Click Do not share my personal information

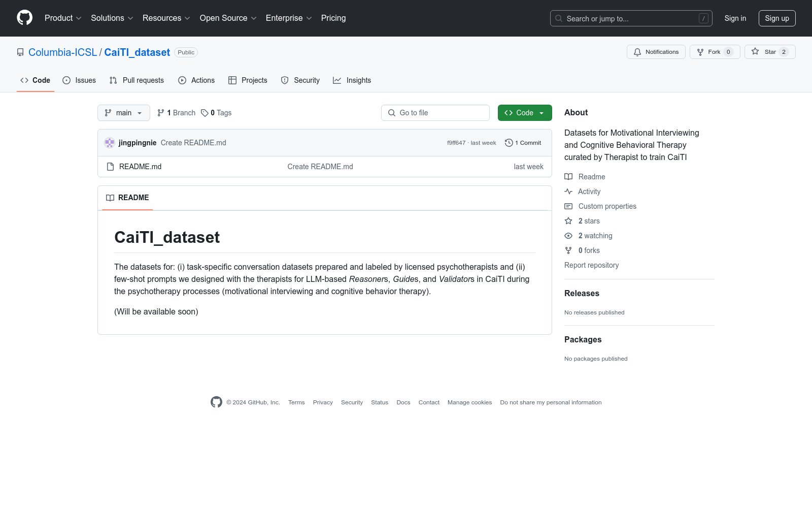point(551,402)
